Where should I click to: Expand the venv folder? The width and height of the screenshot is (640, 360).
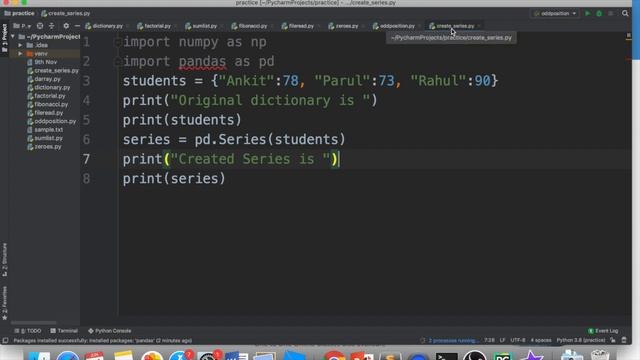click(x=20, y=53)
